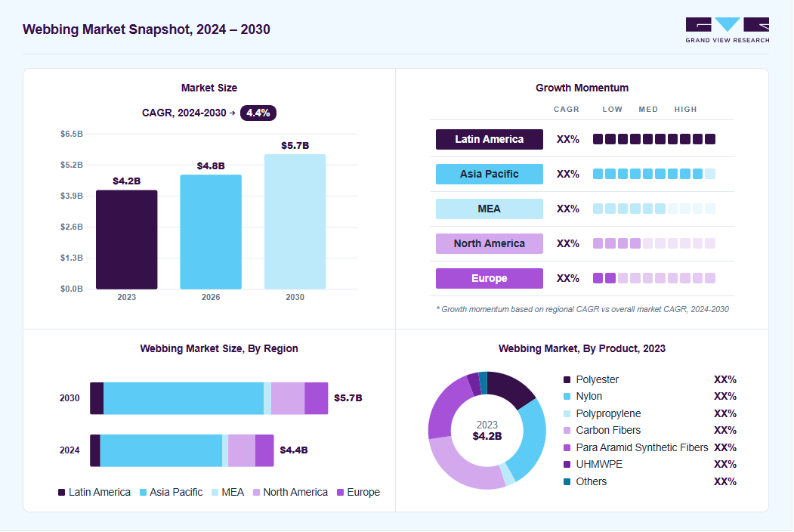Click Europe momentum indicator squares
This screenshot has width=794, height=532.
pyautogui.click(x=654, y=277)
